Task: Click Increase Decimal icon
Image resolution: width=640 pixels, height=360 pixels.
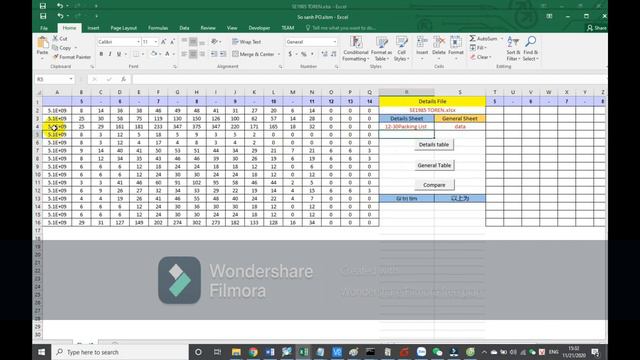Action: (x=324, y=54)
